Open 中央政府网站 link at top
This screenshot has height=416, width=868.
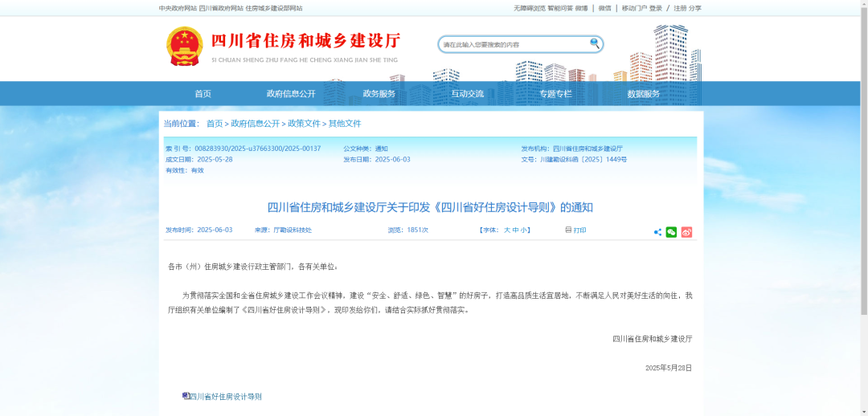tap(178, 8)
